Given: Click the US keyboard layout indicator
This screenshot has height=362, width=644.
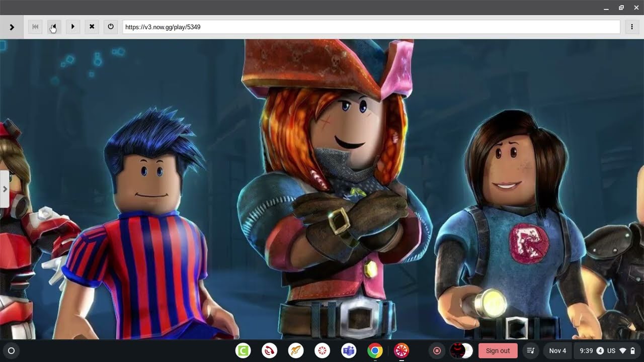Looking at the screenshot, I should [611, 351].
